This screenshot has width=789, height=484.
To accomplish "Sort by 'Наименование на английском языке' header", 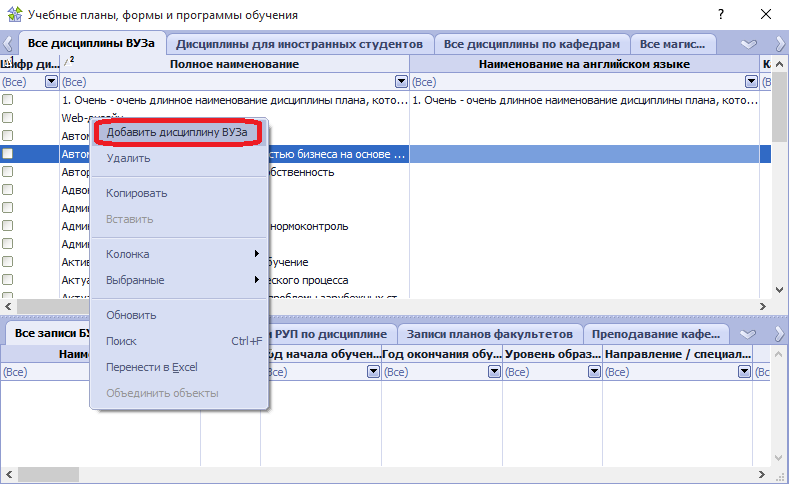I will click(584, 64).
